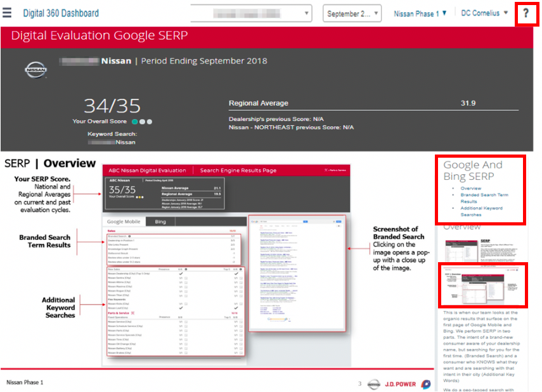Click the Nissan Phase 1 footer text
542x392 pixels.
(x=25, y=383)
